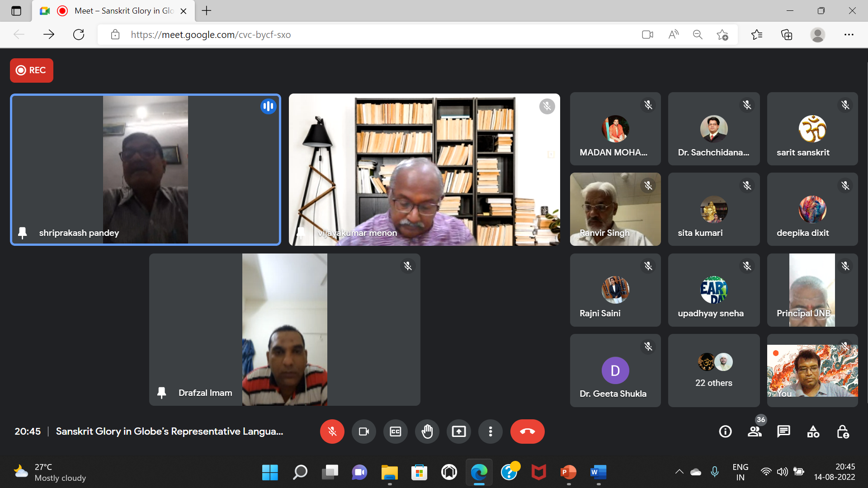Toggle the camera on/off button
This screenshot has height=488, width=868.
pyautogui.click(x=363, y=432)
